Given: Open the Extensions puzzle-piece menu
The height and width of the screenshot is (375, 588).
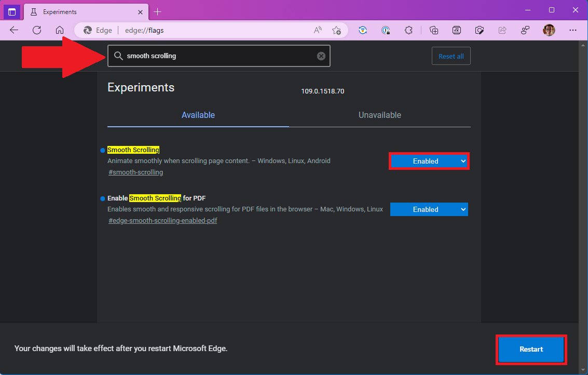Looking at the screenshot, I should (x=409, y=31).
